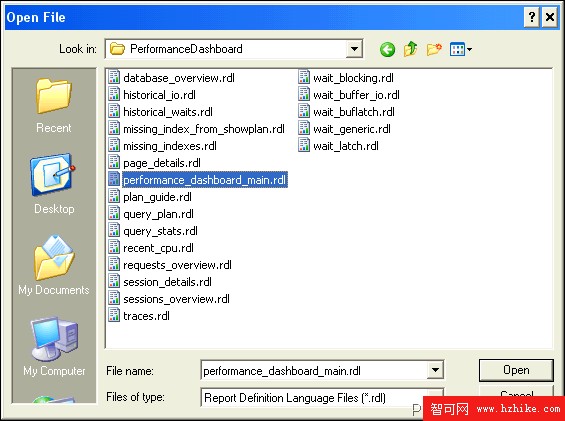Click database_overview.rdl file icon
Image resolution: width=565 pixels, height=421 pixels.
[x=114, y=77]
